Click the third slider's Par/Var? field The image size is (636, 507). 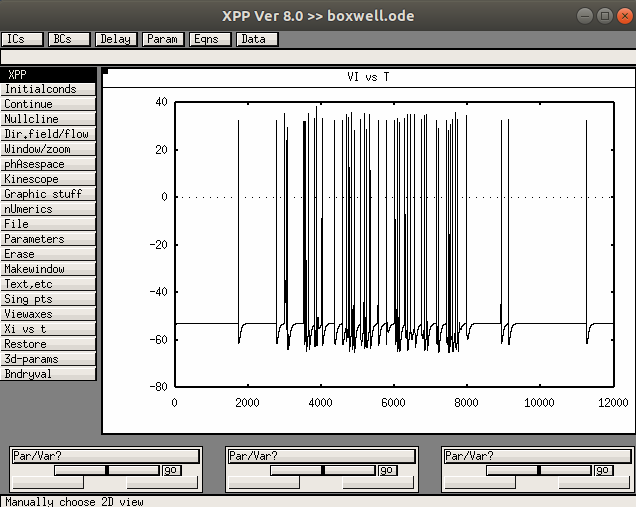538,456
